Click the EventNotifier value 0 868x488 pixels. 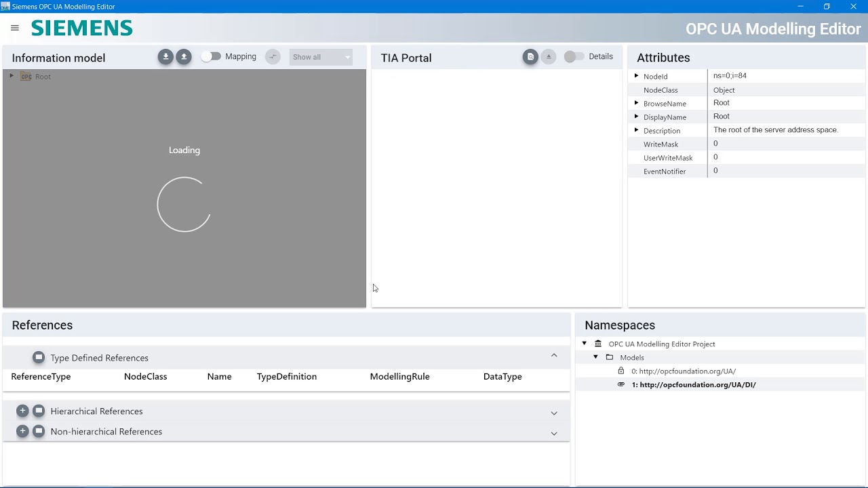coord(715,170)
